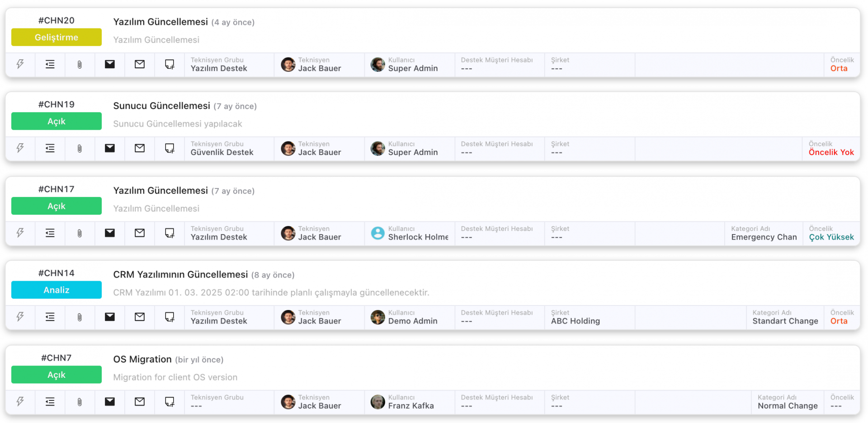
Task: Click the ABC Holding company field
Action: click(x=575, y=321)
